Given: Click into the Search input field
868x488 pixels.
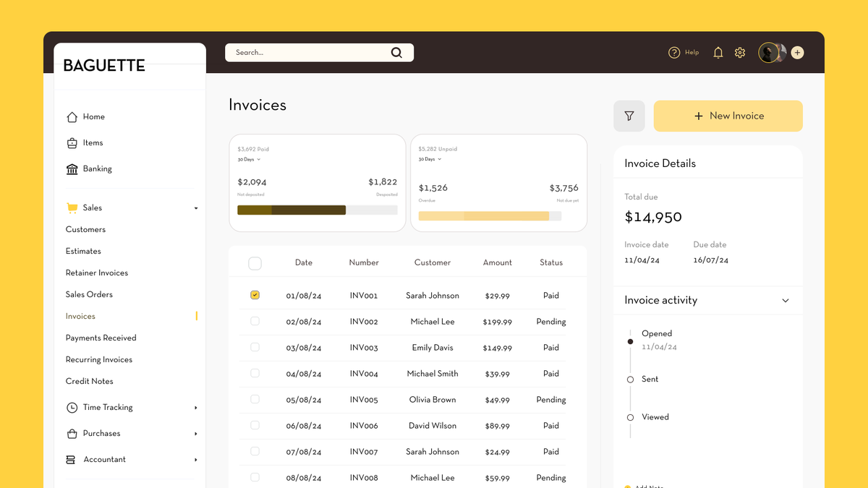Looking at the screenshot, I should tap(319, 53).
